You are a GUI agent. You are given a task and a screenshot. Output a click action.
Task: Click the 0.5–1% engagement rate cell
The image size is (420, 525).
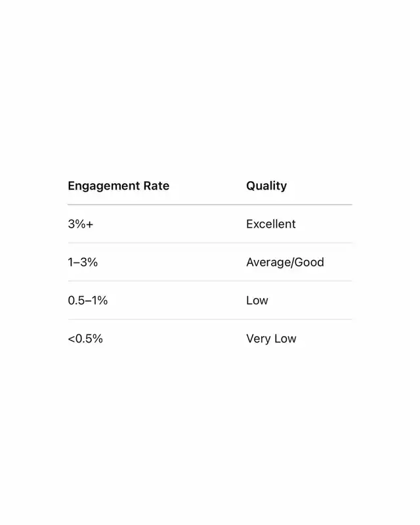pos(88,301)
